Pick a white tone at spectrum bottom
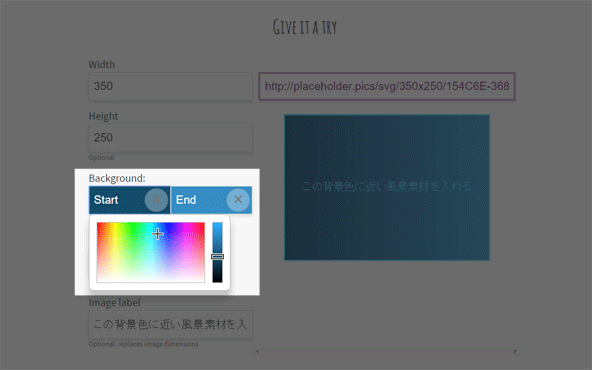The height and width of the screenshot is (370, 592). [x=151, y=279]
